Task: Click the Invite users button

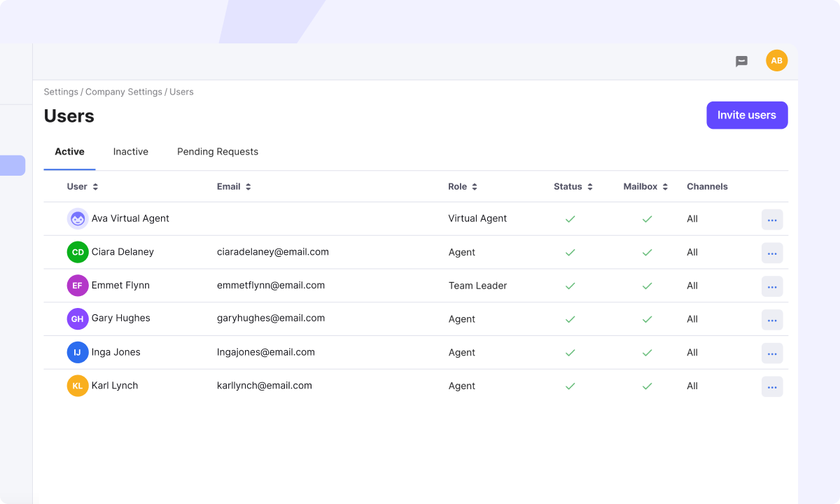Action: pos(747,115)
